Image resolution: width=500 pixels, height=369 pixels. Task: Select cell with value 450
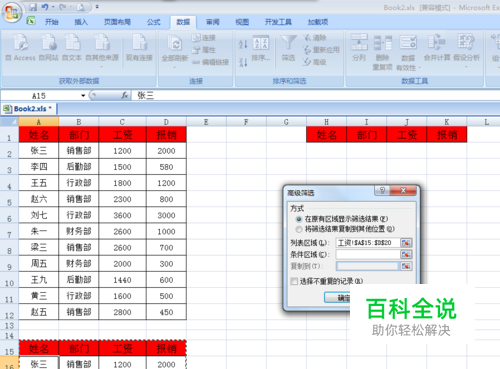point(166,312)
